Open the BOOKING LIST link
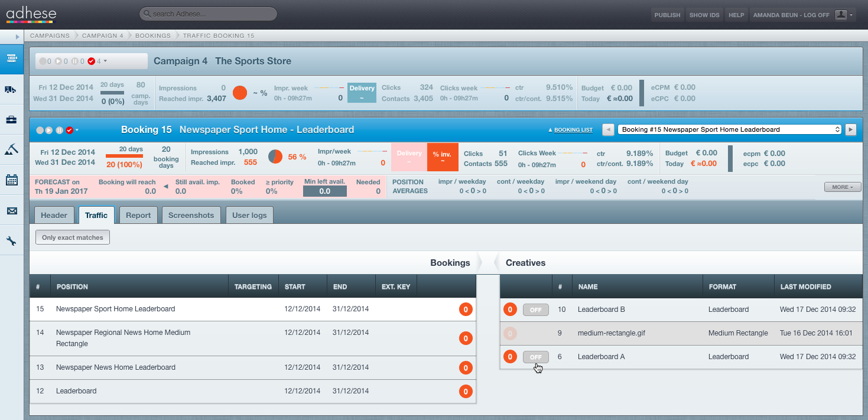 tap(570, 130)
